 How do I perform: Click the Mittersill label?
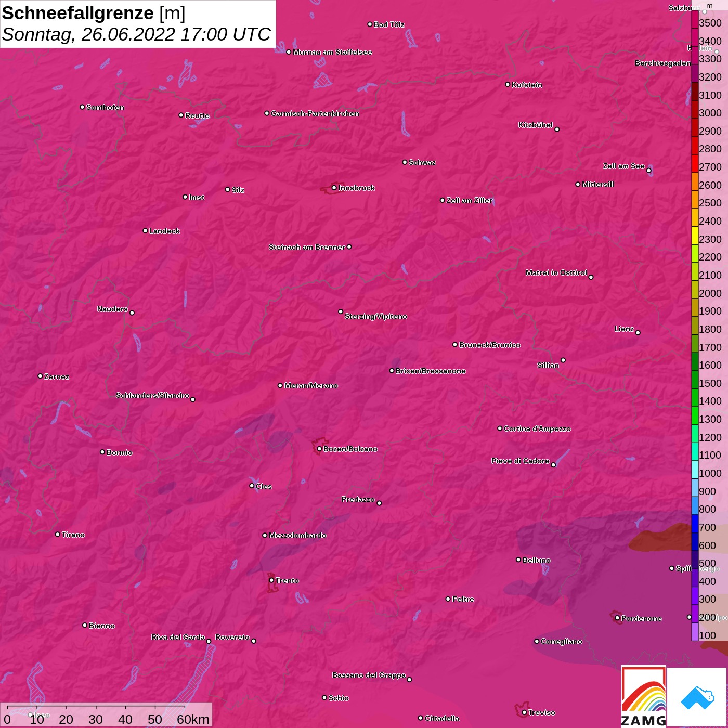[598, 184]
